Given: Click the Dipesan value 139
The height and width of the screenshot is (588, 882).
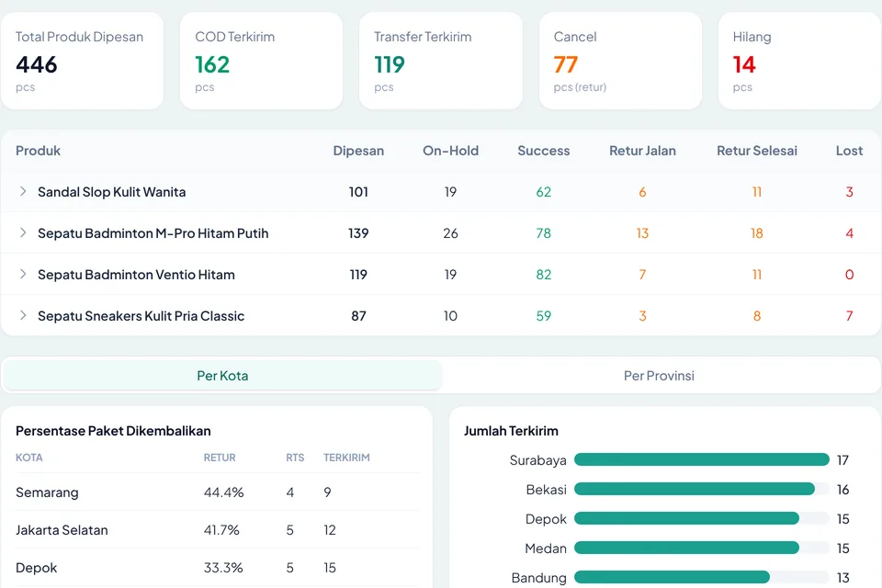Looking at the screenshot, I should point(358,233).
